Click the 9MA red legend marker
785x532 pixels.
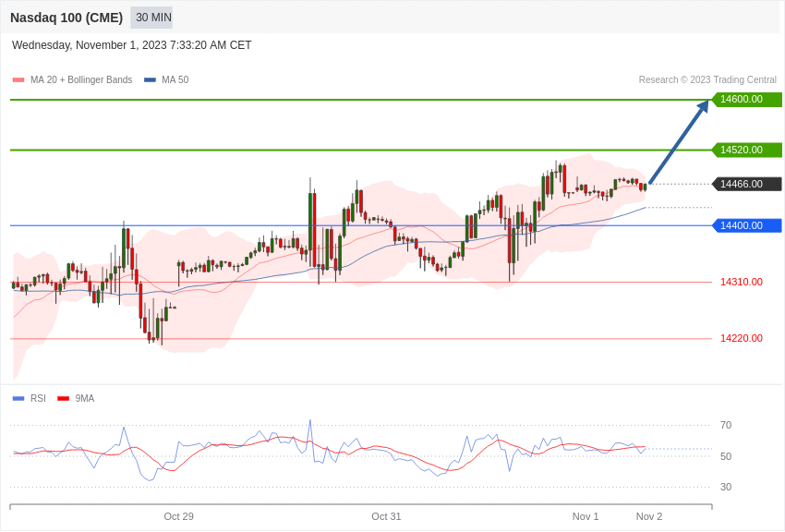tap(63, 399)
